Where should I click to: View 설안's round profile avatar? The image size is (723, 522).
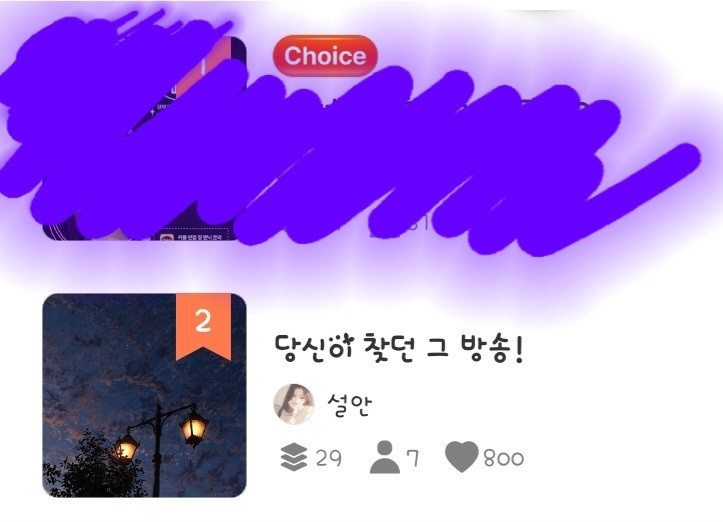pos(294,404)
